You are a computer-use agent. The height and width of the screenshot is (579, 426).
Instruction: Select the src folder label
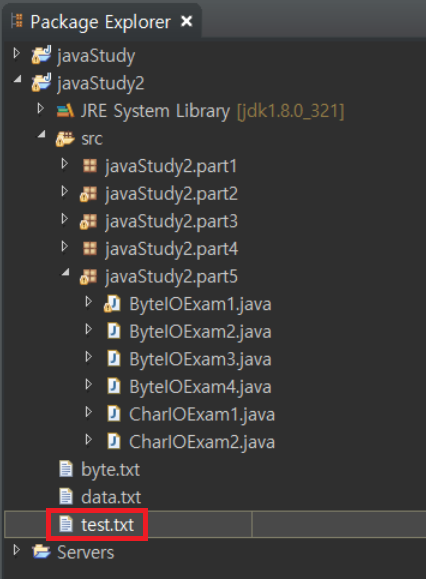[x=92, y=139]
